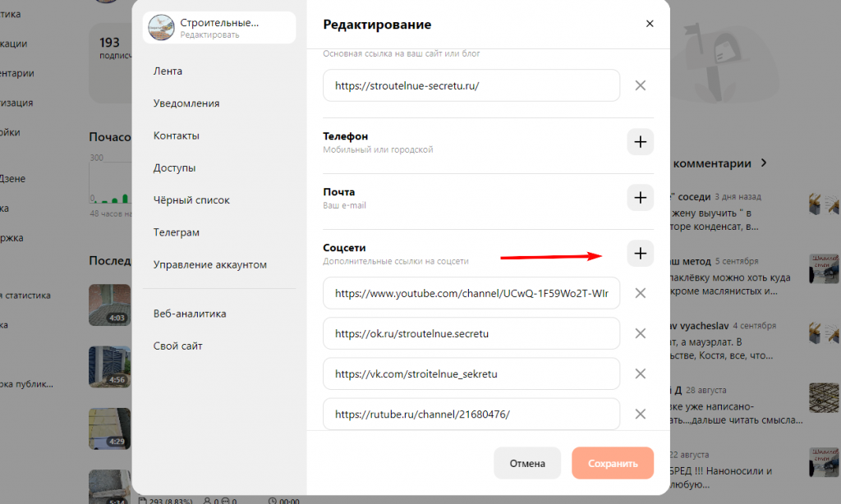Image resolution: width=841 pixels, height=504 pixels.
Task: Open Доступы settings
Action: 174,167
